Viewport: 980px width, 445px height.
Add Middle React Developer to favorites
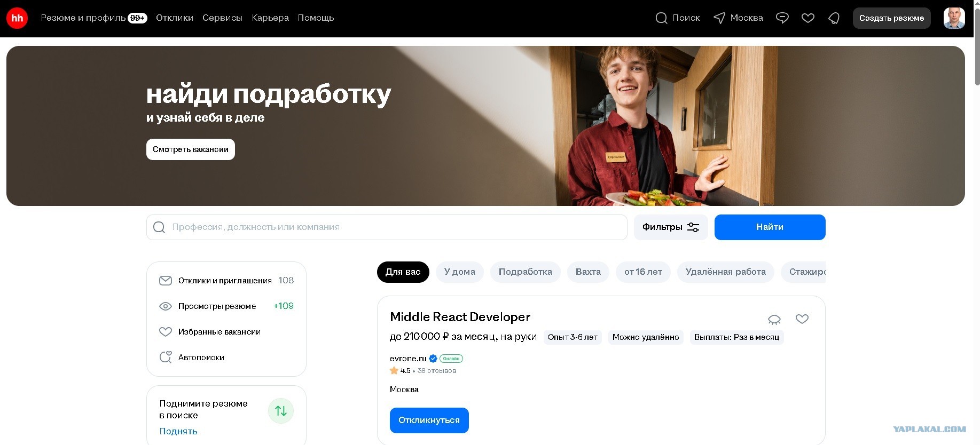[802, 319]
